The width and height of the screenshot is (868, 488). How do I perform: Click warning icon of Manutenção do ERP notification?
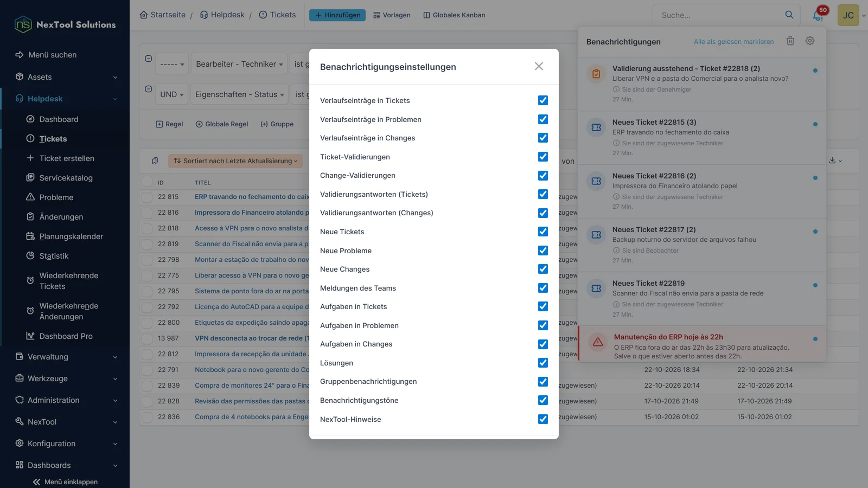point(598,342)
